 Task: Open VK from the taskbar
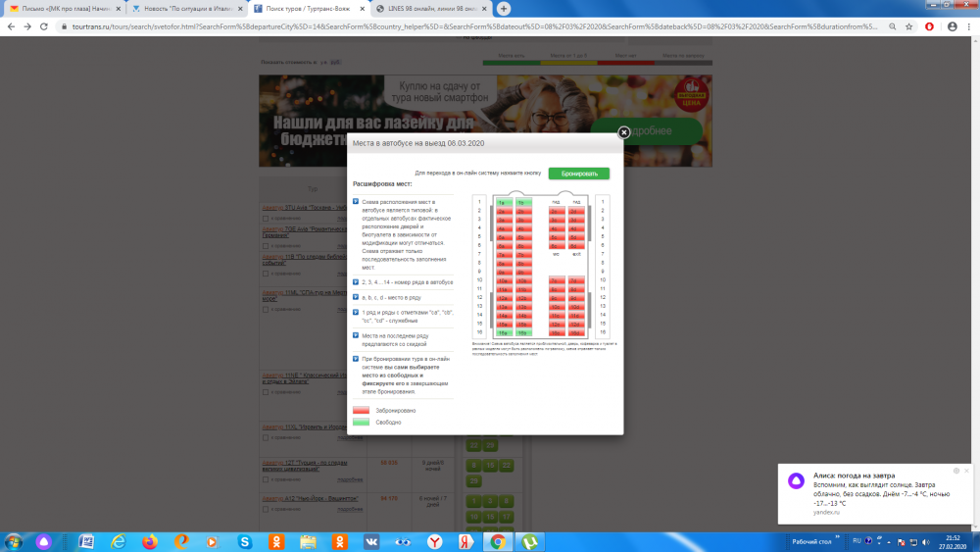coord(371,541)
